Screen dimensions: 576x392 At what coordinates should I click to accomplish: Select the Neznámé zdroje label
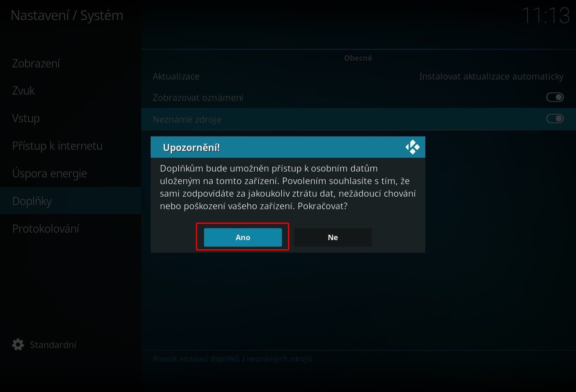(x=187, y=120)
